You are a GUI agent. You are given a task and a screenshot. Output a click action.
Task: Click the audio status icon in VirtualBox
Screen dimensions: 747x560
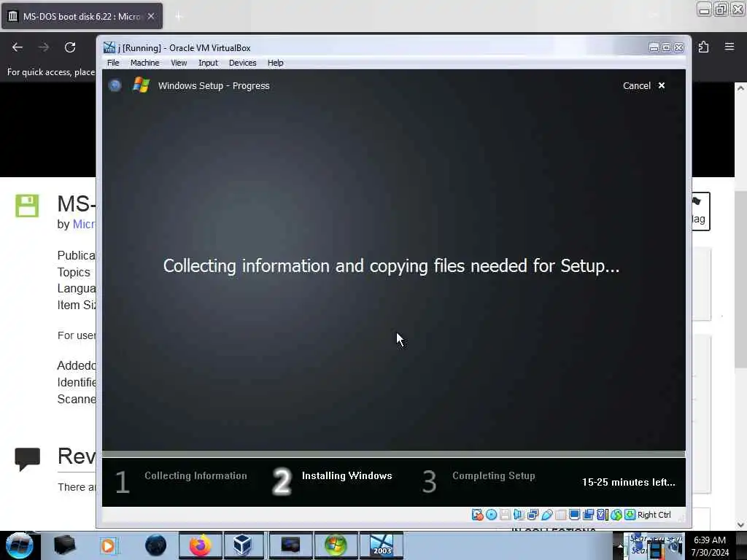click(519, 515)
